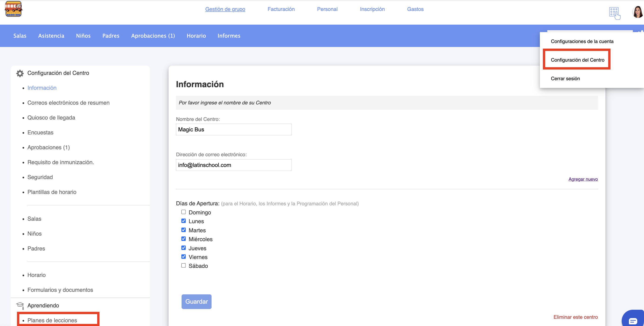Open Planes de lecciones sidebar item

click(52, 320)
